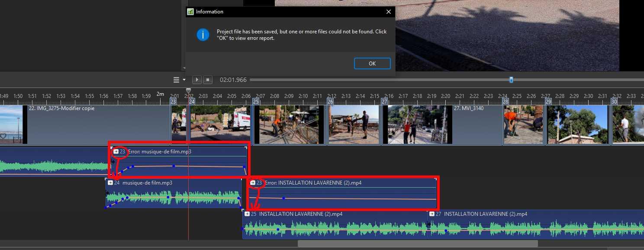The height and width of the screenshot is (250, 644).
Task: Click the preview position slider handle
Action: 511,80
